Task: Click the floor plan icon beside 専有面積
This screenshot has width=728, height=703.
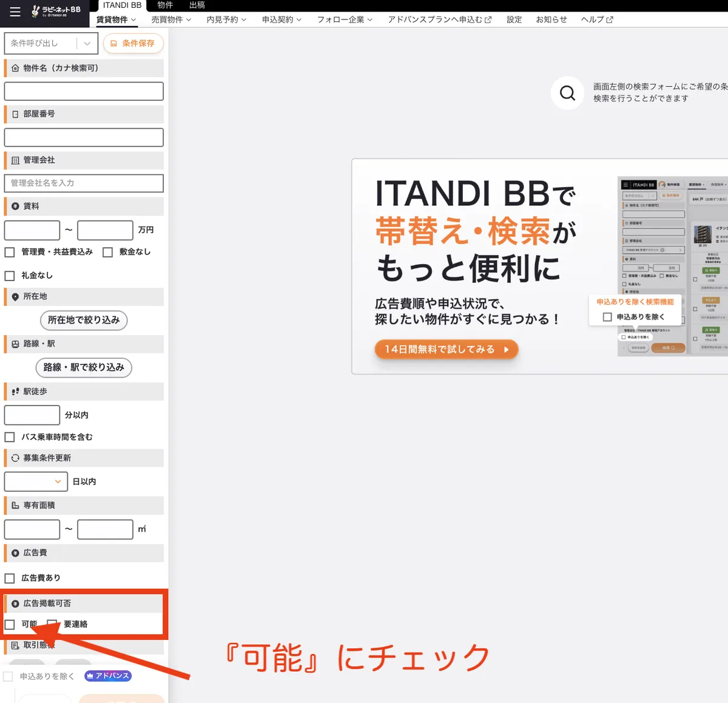Action: click(15, 505)
